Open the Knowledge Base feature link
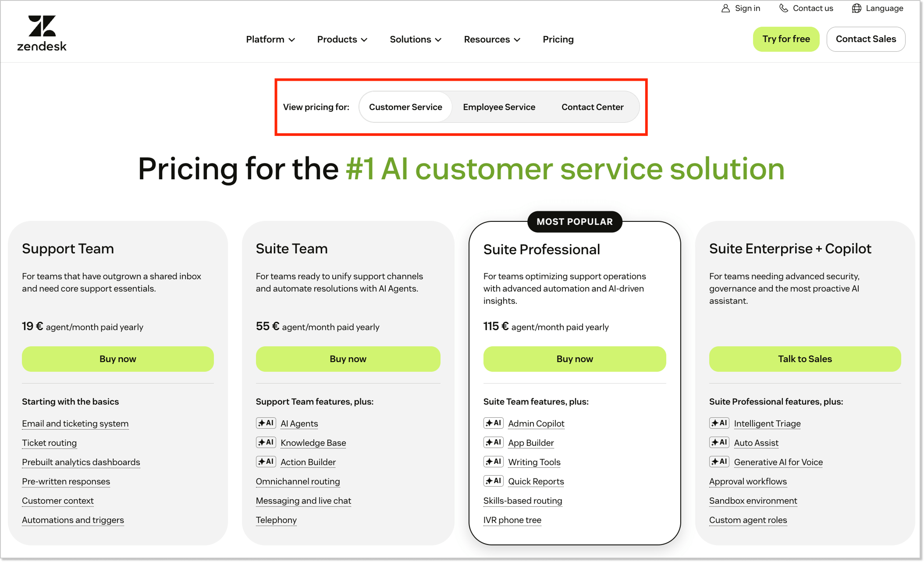The width and height of the screenshot is (924, 562). (x=313, y=443)
